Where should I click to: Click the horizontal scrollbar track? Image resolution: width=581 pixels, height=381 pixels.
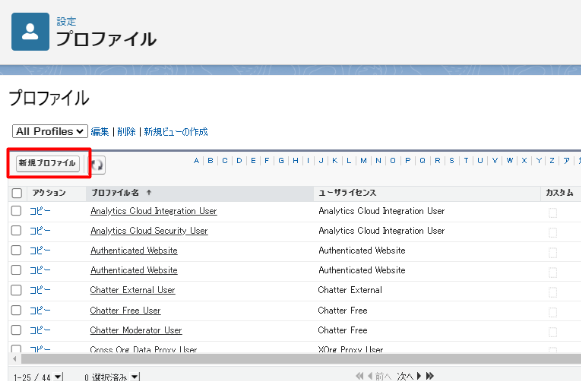301,359
